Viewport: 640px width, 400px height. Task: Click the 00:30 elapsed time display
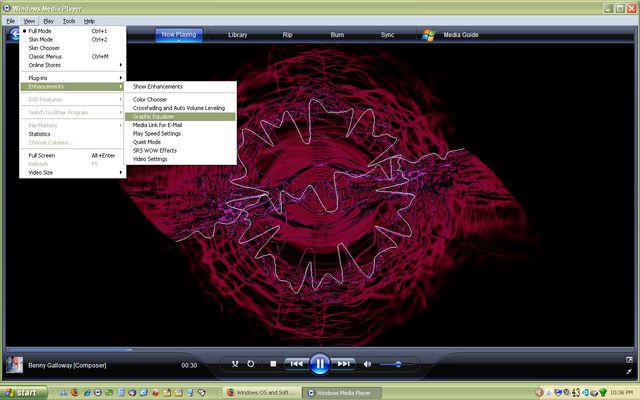[x=189, y=365]
